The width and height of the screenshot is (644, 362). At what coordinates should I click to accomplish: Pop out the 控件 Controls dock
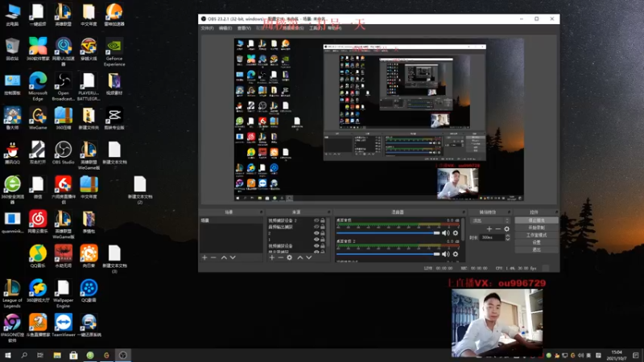[556, 212]
